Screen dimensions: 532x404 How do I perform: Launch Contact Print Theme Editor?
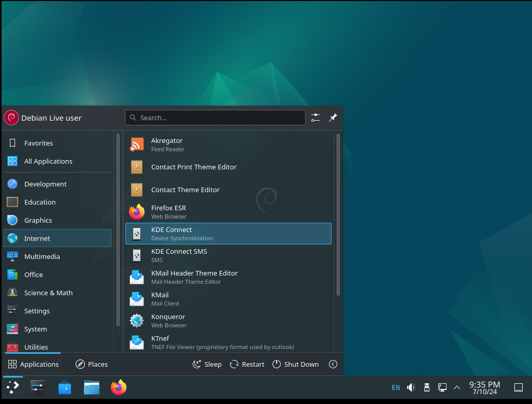point(228,167)
